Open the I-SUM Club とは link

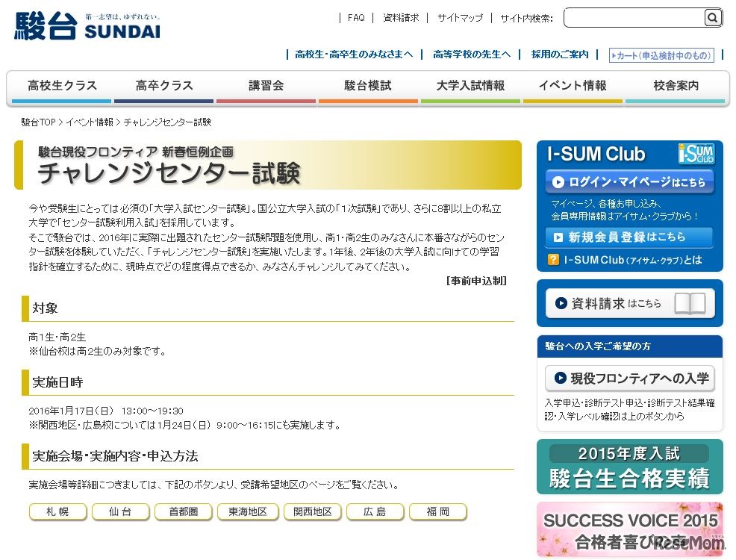[x=632, y=260]
